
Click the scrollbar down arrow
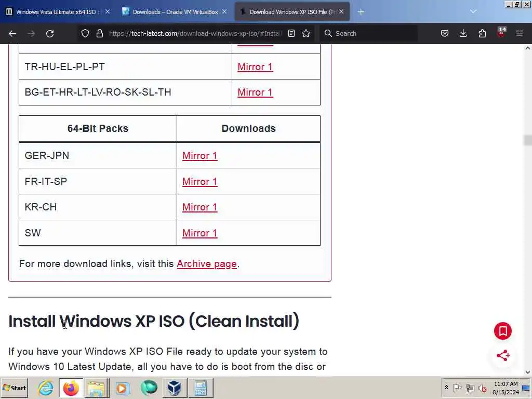(x=528, y=372)
